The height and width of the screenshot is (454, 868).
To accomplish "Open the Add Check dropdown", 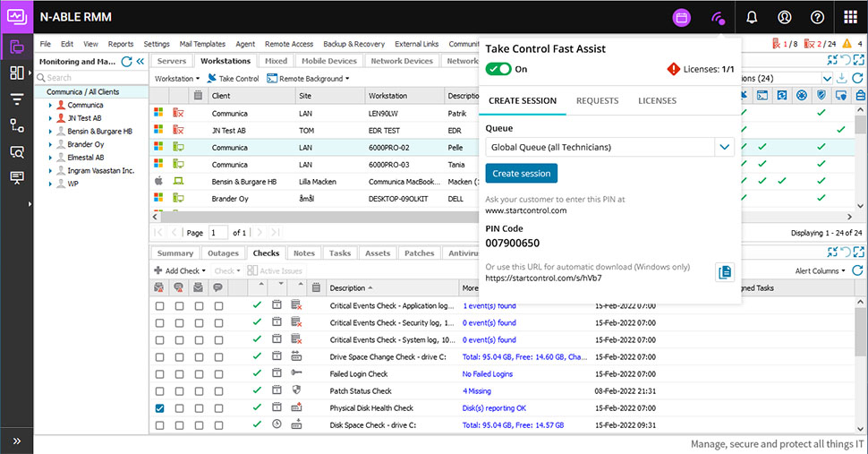I will click(x=180, y=270).
